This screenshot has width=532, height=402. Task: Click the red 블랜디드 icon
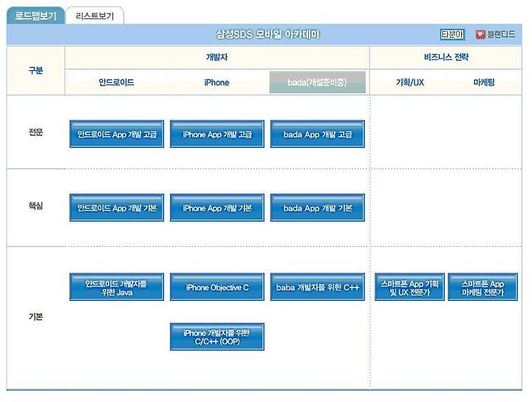(x=480, y=34)
